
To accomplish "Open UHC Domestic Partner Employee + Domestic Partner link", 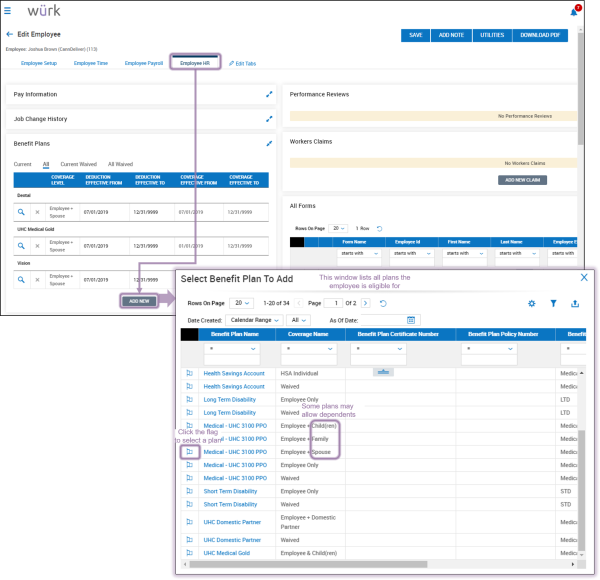I will point(232,522).
